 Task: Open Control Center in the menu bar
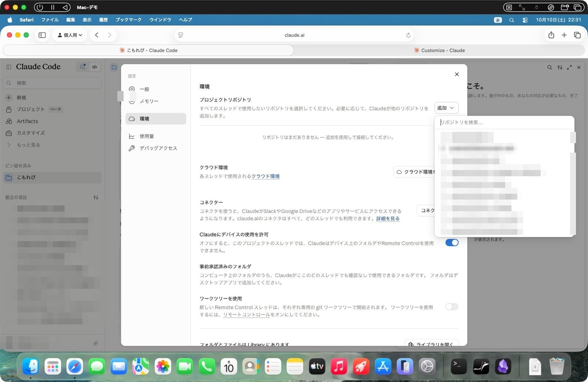click(525, 20)
